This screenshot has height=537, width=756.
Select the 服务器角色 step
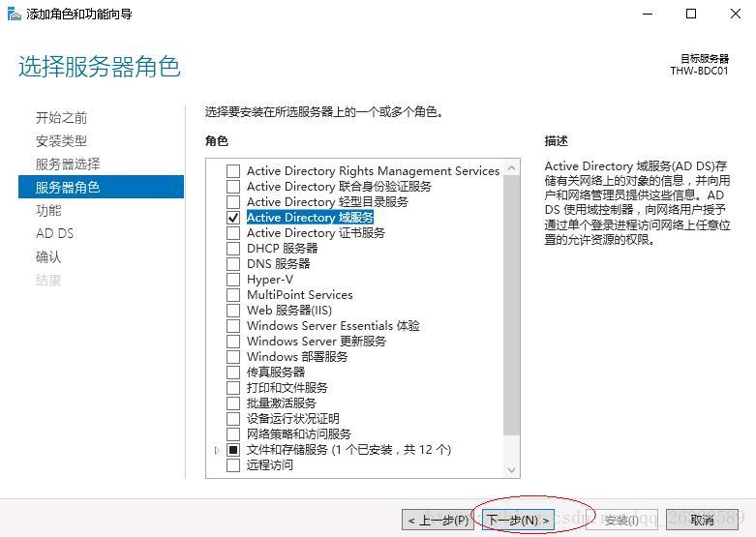pos(102,187)
